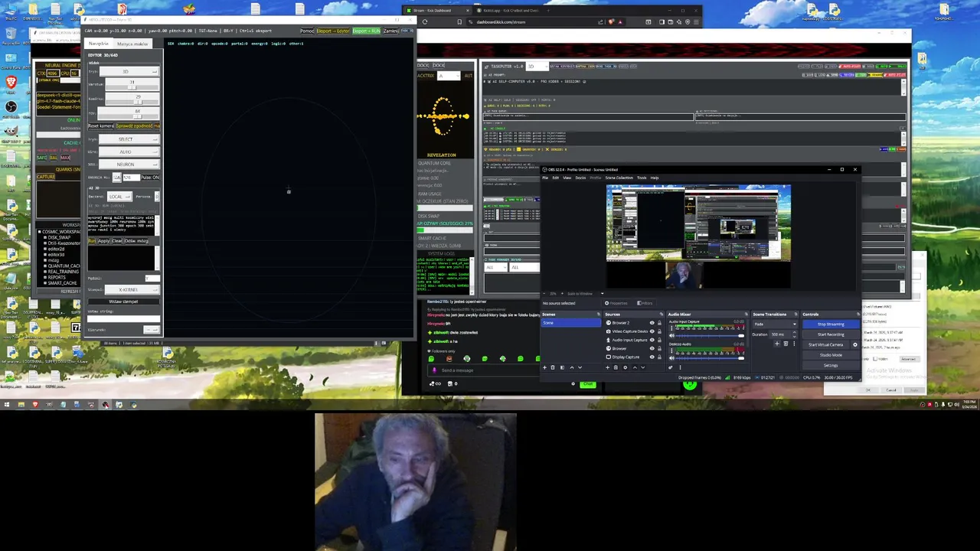Mute Desktop Audio speaker icon
This screenshot has width=980, height=551.
pyautogui.click(x=671, y=358)
